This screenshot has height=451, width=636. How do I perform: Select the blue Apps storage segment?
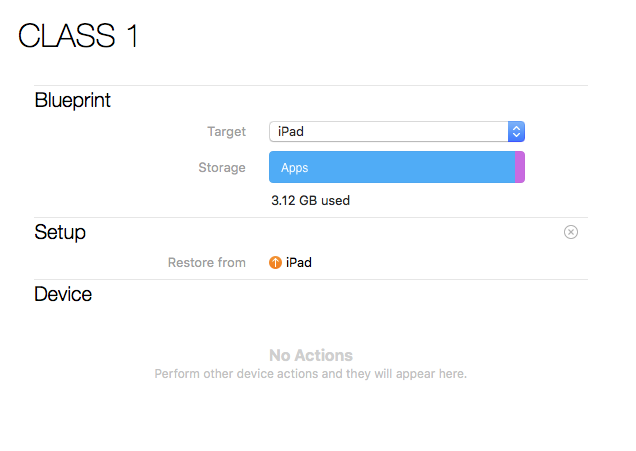391,168
